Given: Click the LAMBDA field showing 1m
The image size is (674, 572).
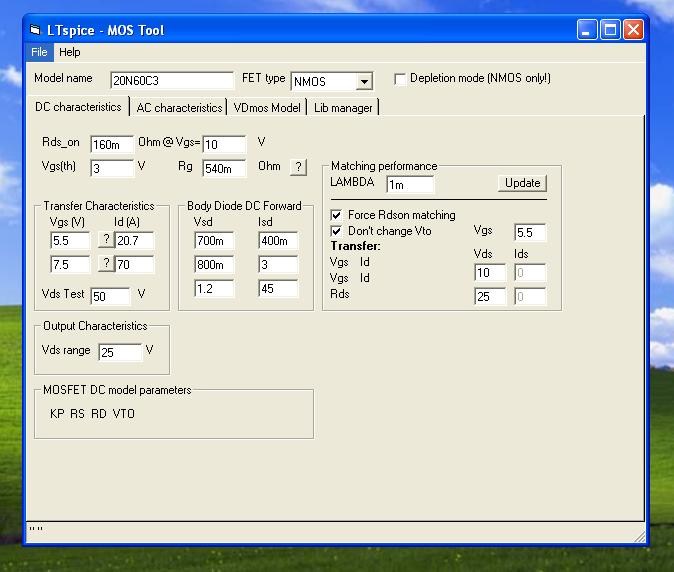Looking at the screenshot, I should tap(410, 185).
